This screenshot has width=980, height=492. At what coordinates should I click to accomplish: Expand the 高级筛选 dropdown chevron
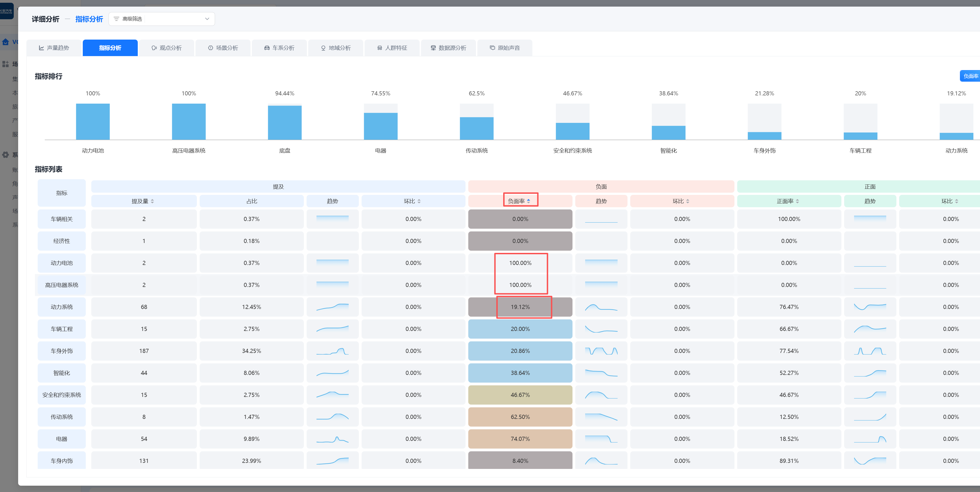[207, 19]
